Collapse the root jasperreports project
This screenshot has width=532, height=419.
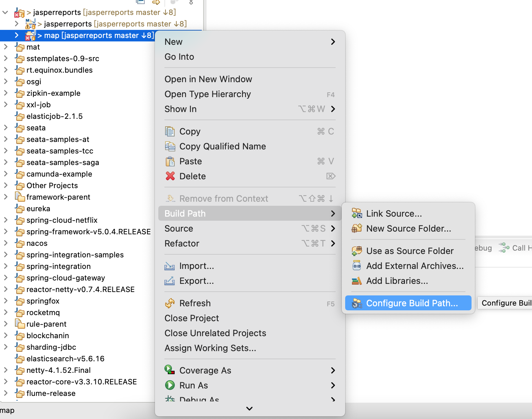(5, 12)
